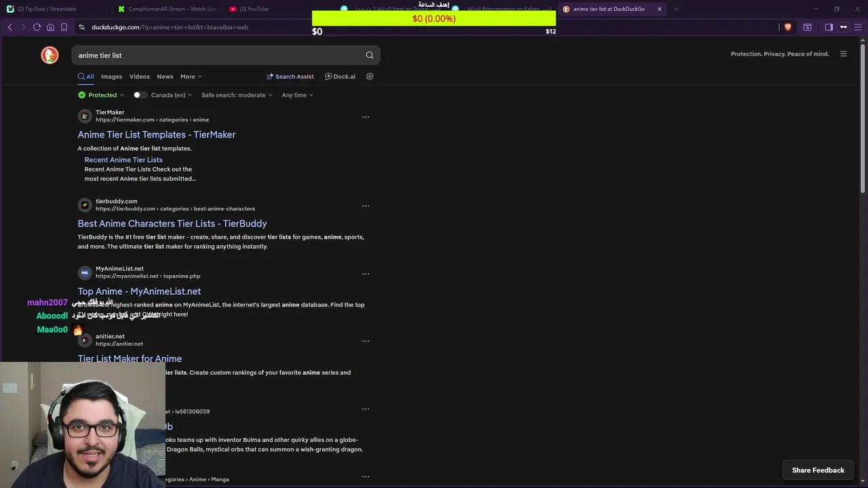This screenshot has width=868, height=488.
Task: Open DuckDuckGo page menu (three lines)
Action: tap(844, 54)
